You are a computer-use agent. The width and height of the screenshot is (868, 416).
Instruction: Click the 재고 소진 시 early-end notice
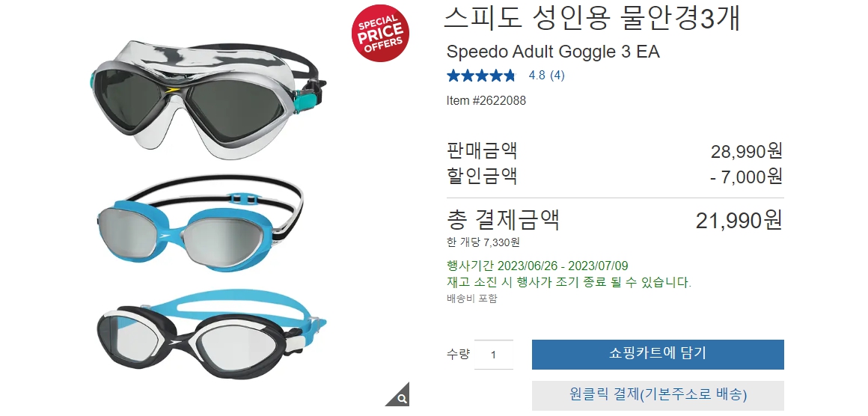click(x=569, y=283)
